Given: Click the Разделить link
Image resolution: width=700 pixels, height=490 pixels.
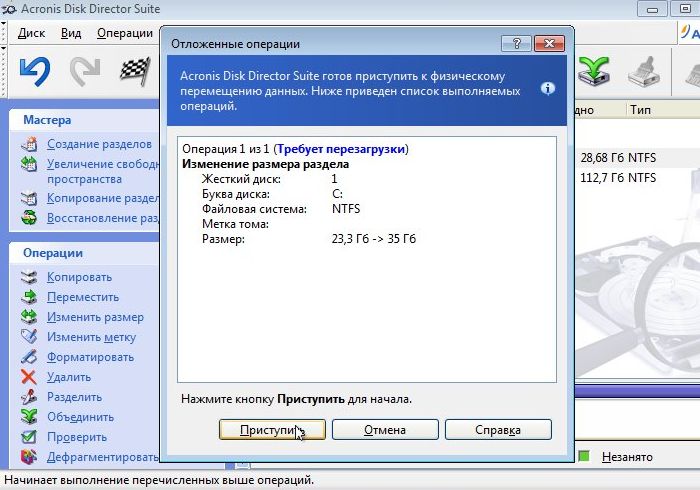Looking at the screenshot, I should point(75,397).
